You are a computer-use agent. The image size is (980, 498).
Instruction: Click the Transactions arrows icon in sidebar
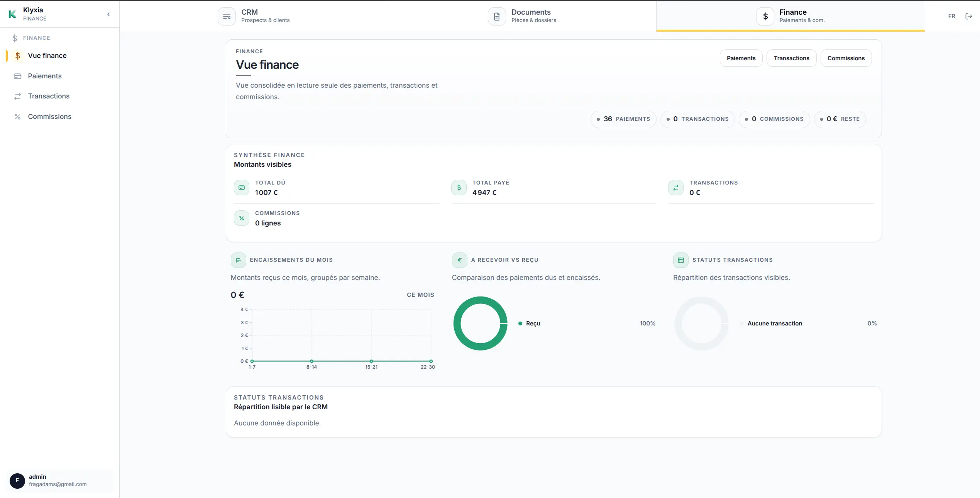click(17, 96)
